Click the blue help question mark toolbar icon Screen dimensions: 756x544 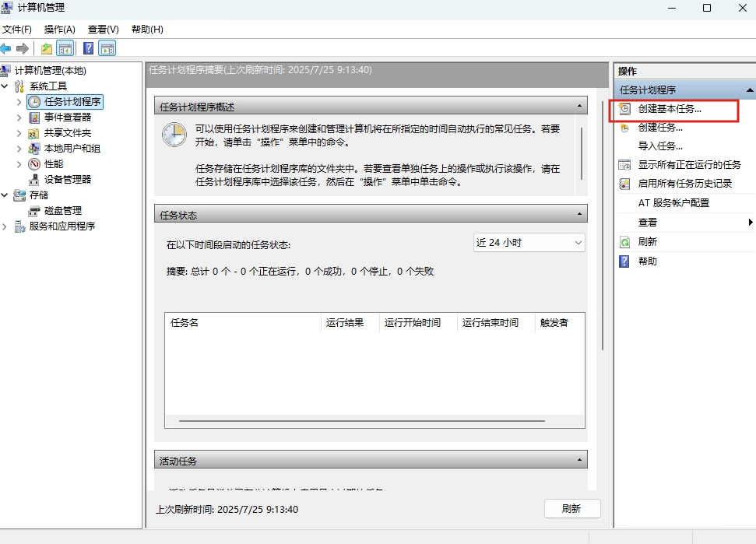coord(88,48)
